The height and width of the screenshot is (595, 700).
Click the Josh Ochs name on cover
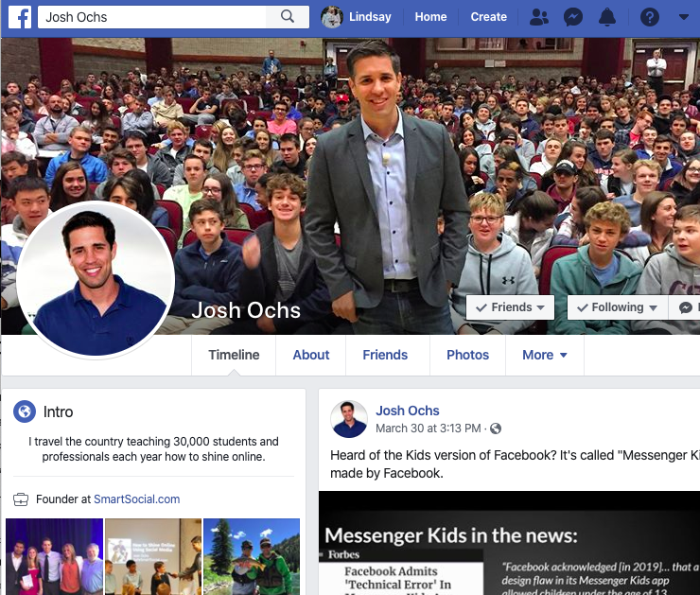click(x=246, y=310)
